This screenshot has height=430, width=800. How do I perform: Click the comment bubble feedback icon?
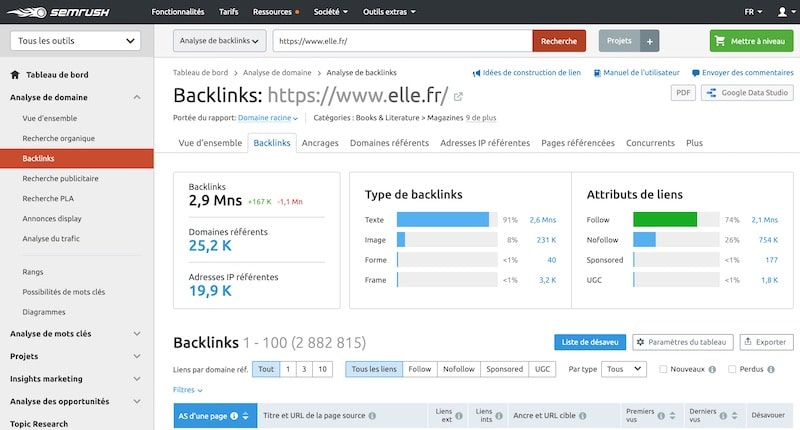pyautogui.click(x=695, y=73)
